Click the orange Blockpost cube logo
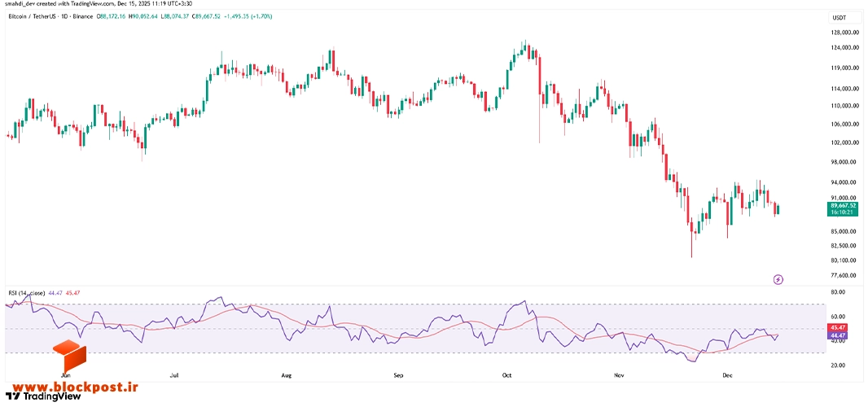Image resolution: width=868 pixels, height=407 pixels. [70, 357]
